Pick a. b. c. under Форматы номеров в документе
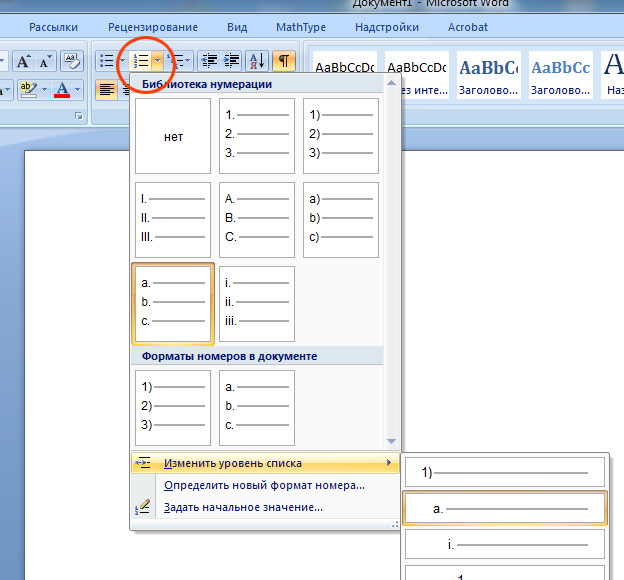Image resolution: width=624 pixels, height=580 pixels. pos(257,408)
